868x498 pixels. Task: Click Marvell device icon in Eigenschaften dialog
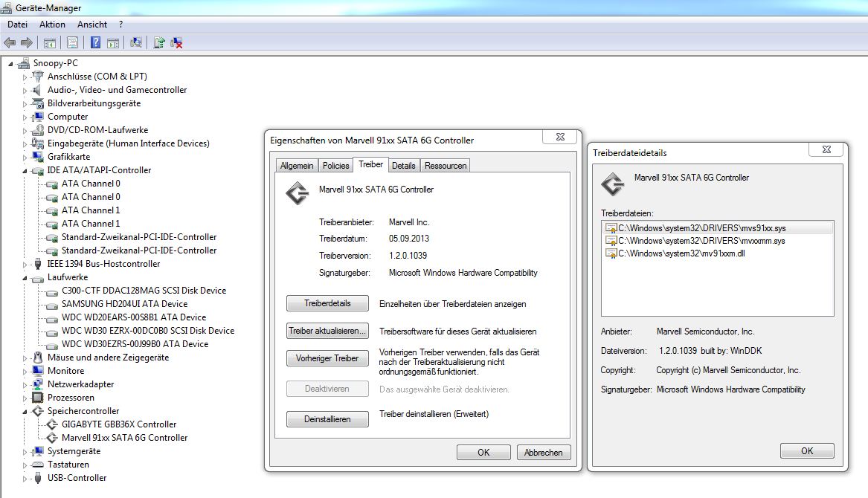(x=298, y=194)
